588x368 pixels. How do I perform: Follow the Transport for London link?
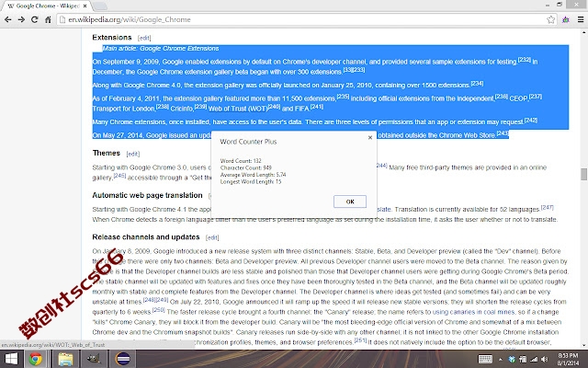124,109
